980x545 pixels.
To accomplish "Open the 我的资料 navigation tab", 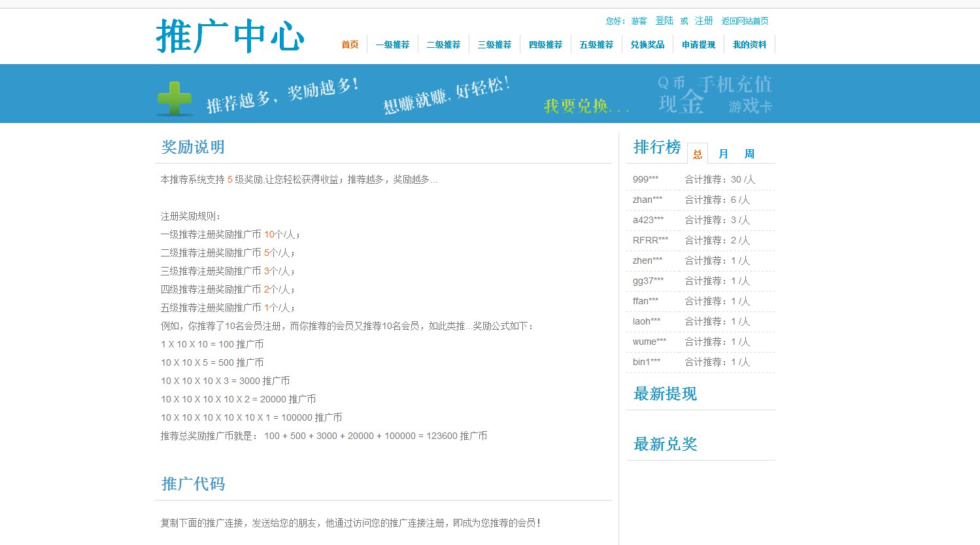I will [749, 44].
